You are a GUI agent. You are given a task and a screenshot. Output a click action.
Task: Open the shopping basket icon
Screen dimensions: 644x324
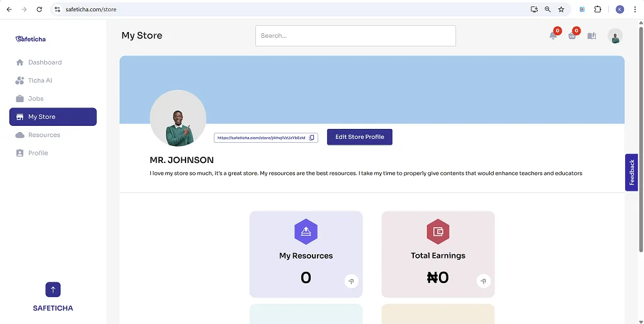(x=572, y=36)
